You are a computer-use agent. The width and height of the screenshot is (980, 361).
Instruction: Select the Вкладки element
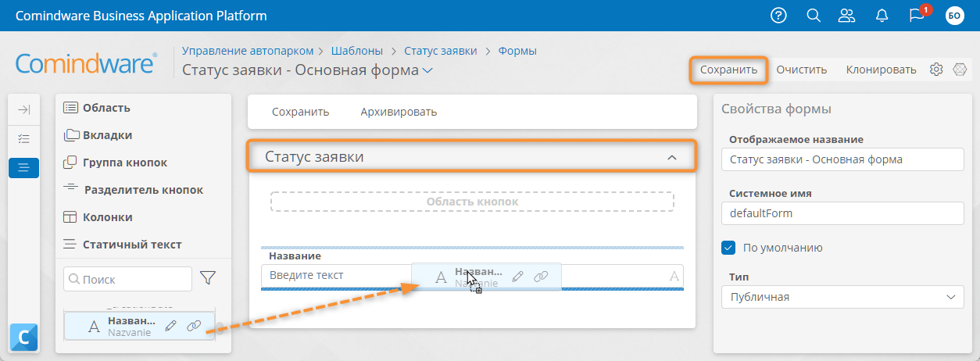[x=98, y=135]
